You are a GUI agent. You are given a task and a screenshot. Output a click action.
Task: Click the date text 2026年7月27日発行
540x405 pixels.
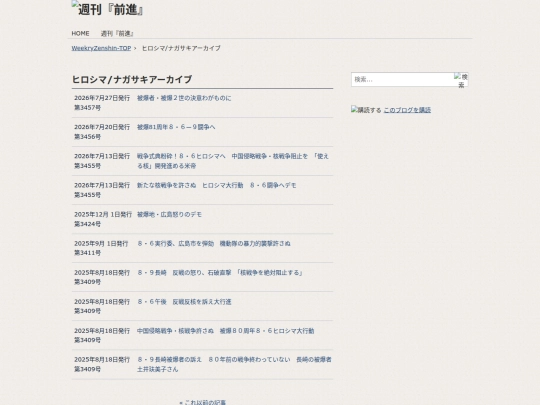click(x=102, y=98)
